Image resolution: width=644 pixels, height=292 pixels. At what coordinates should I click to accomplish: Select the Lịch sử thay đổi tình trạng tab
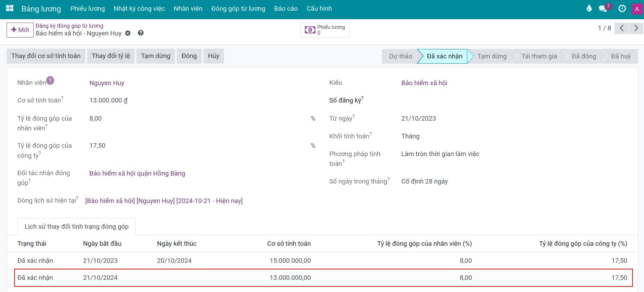click(76, 227)
